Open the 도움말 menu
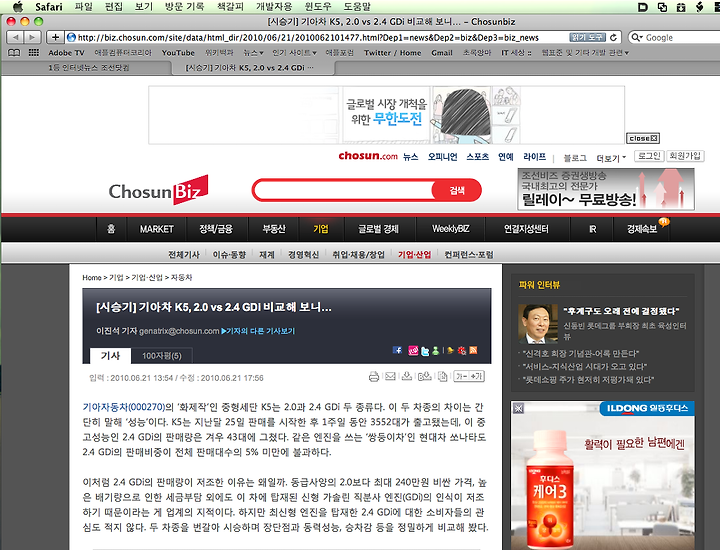 357,7
